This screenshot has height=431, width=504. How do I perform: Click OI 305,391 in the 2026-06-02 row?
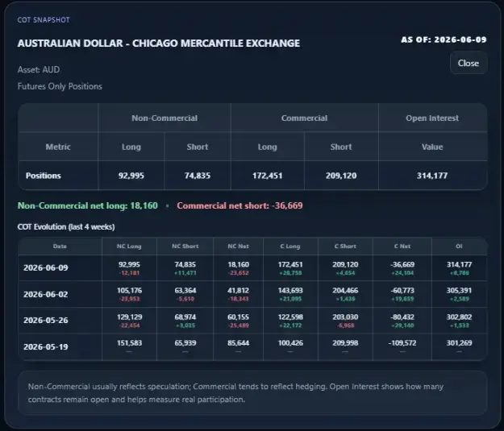pos(459,291)
